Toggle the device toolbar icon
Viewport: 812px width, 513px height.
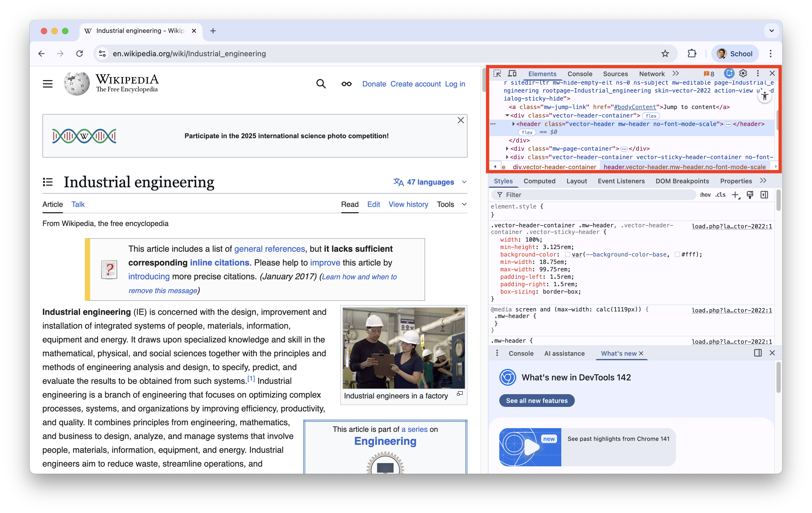[x=512, y=73]
